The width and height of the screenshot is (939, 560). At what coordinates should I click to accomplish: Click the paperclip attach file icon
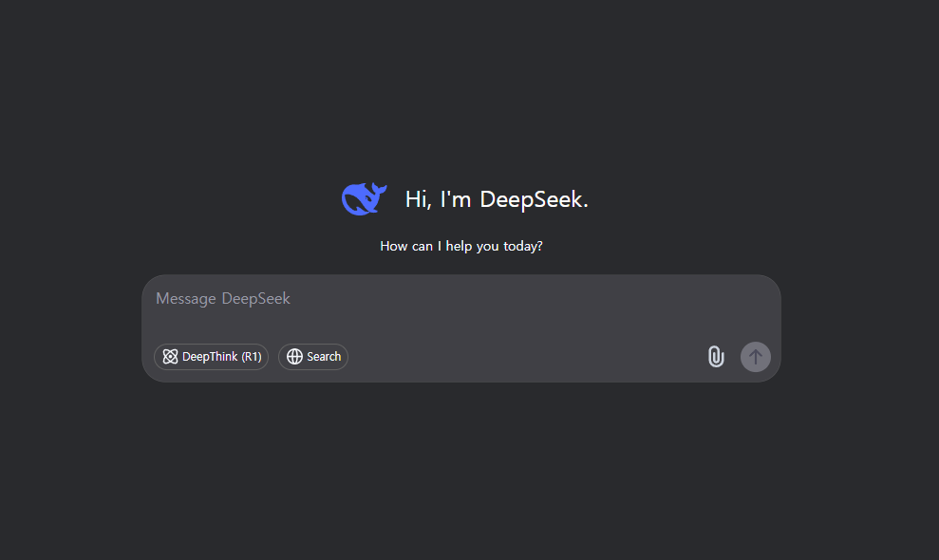[716, 357]
